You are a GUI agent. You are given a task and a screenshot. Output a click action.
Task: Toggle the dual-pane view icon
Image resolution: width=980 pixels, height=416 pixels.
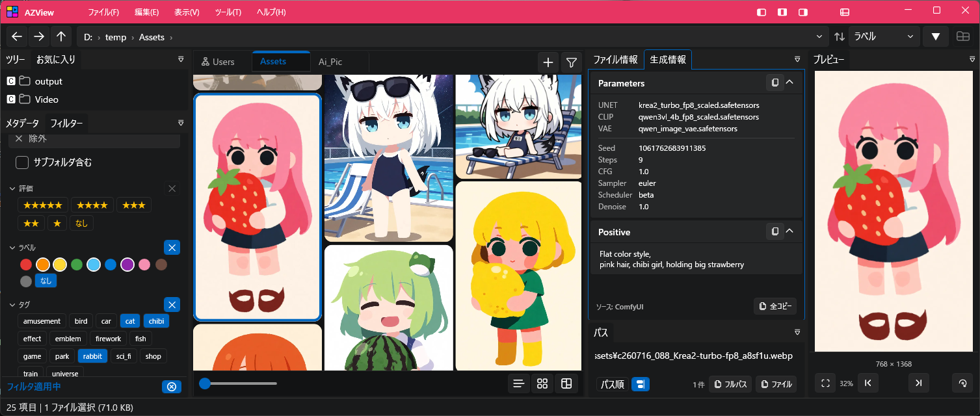pos(963,37)
